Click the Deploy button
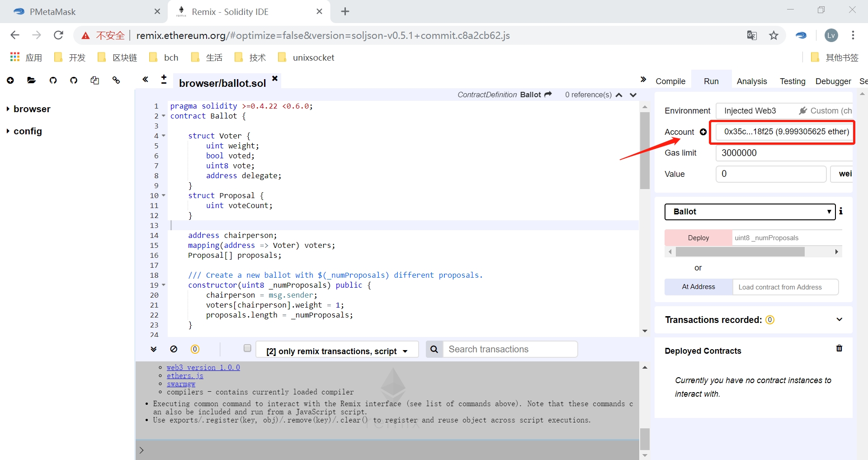 click(698, 238)
